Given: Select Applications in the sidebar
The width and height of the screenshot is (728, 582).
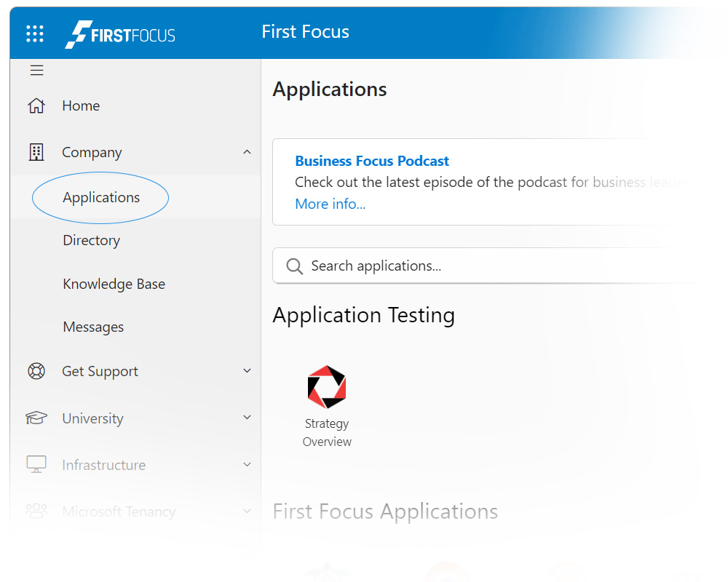Looking at the screenshot, I should coord(100,197).
